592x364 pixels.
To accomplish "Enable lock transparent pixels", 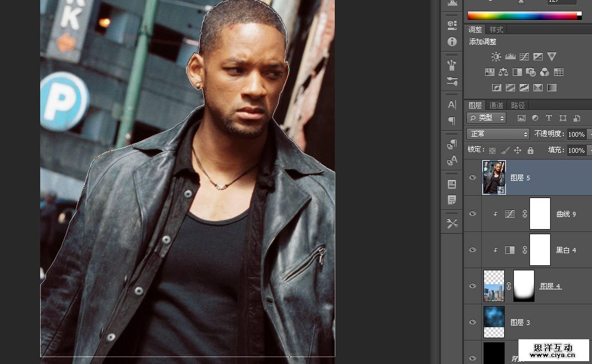I will (x=492, y=150).
